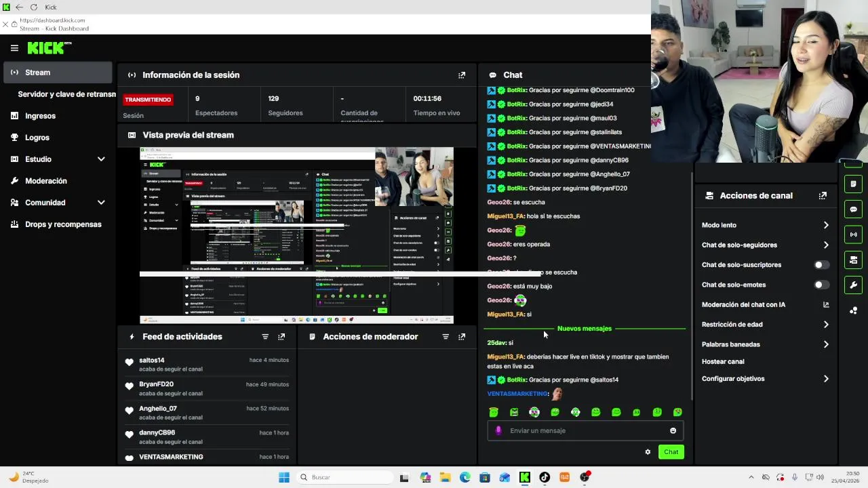Open Microsoft Edge from the taskbar
The image size is (868, 488).
(465, 477)
